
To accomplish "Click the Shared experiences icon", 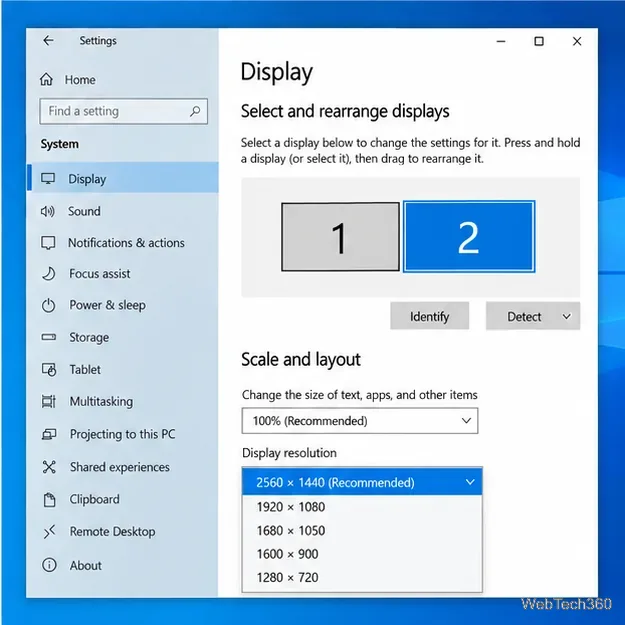I will [49, 467].
